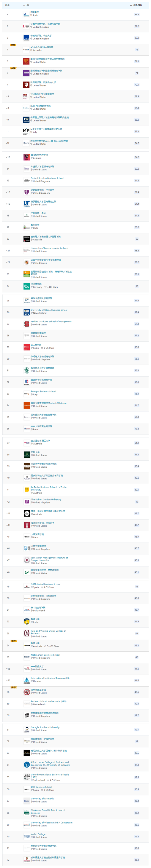Open La Trobe Business School link

pyautogui.click(x=49, y=489)
